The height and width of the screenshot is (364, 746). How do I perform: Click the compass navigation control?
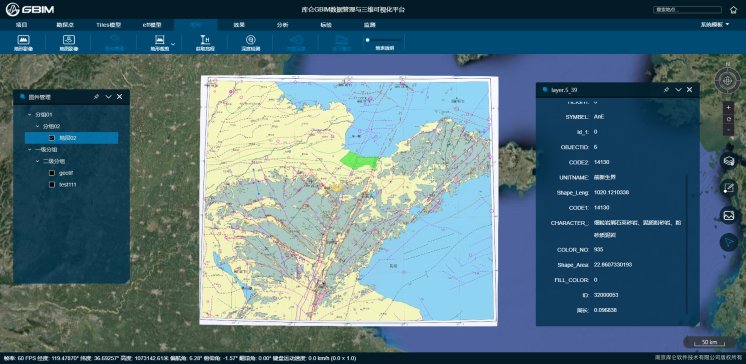(x=727, y=80)
